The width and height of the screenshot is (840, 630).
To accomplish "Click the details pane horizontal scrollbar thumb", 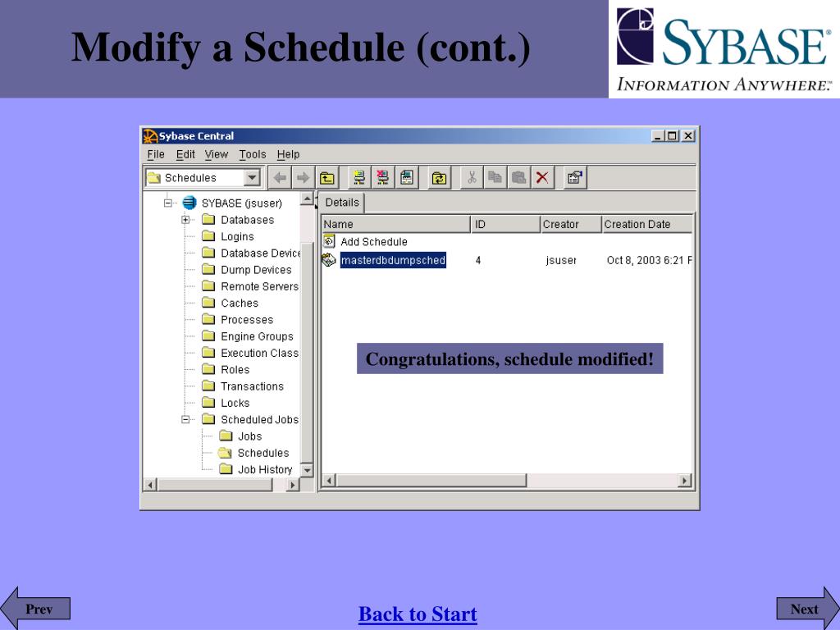I will click(x=431, y=481).
